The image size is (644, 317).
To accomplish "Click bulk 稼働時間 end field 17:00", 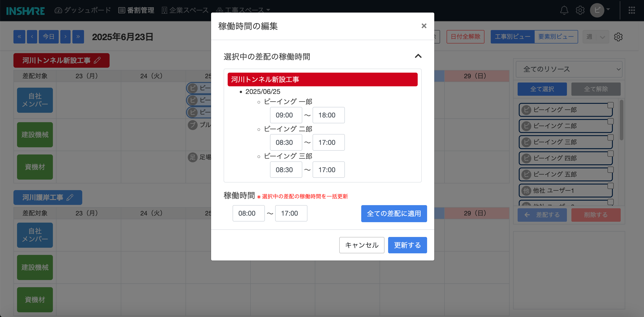I will (x=291, y=213).
